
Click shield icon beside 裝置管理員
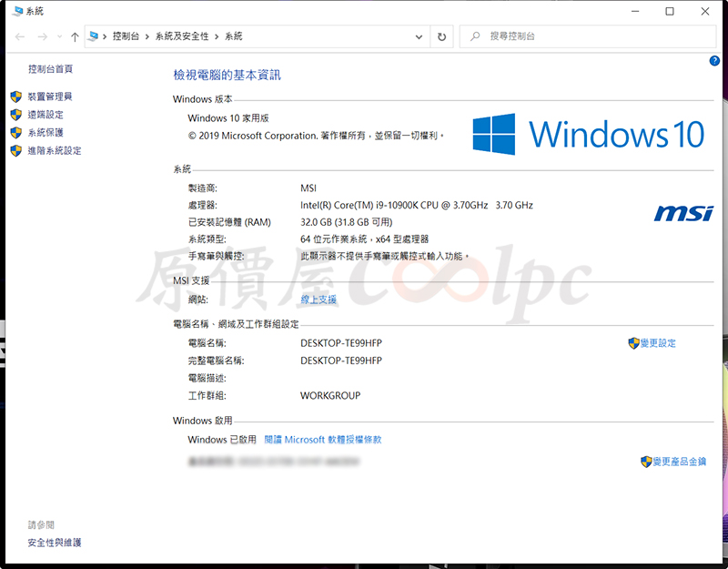16,97
